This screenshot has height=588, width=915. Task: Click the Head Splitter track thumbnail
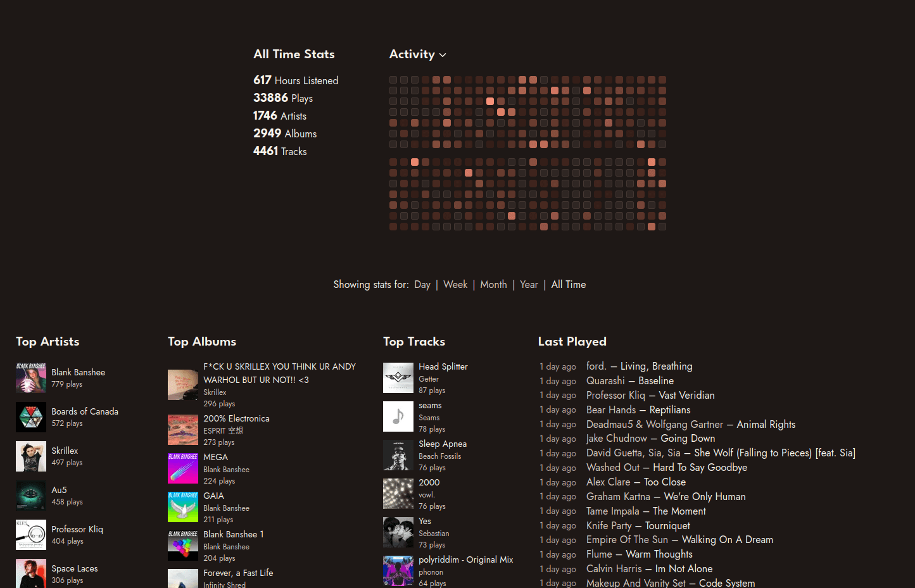click(398, 377)
